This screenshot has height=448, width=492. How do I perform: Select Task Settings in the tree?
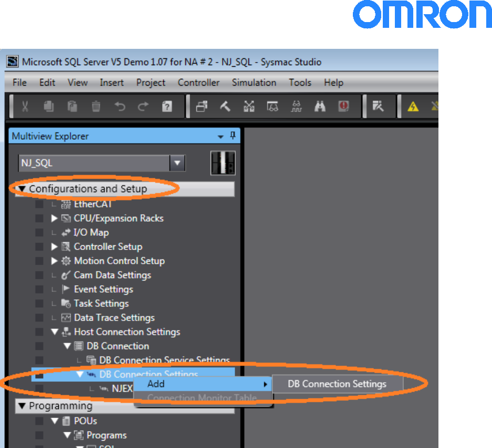click(101, 304)
